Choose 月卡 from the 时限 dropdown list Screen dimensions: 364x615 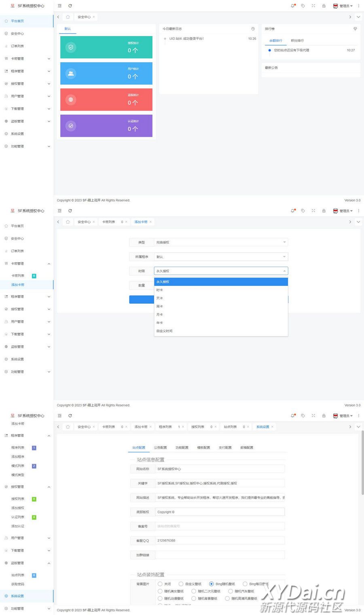click(160, 315)
